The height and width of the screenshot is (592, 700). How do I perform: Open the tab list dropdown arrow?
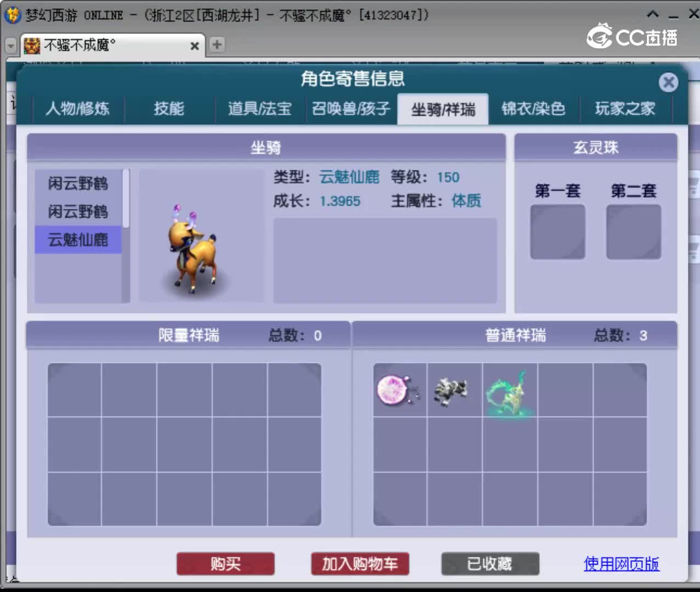(11, 45)
